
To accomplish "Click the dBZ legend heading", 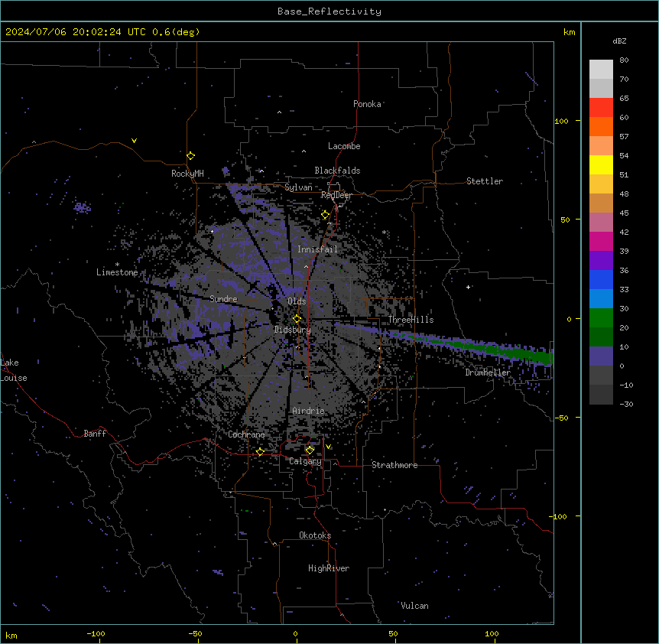I will pos(619,41).
